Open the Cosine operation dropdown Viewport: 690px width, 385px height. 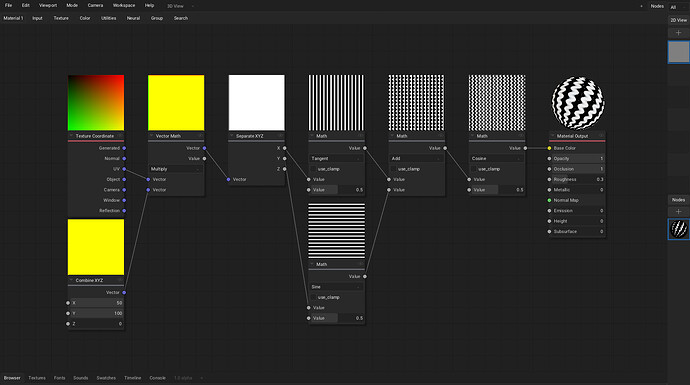(496, 158)
